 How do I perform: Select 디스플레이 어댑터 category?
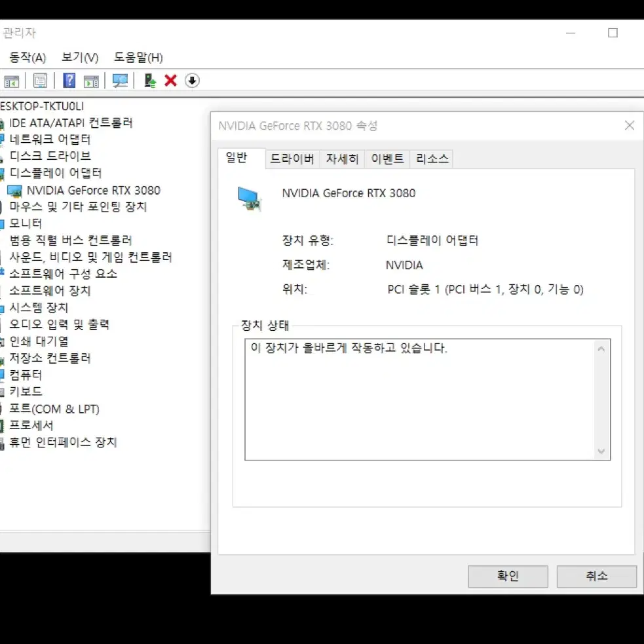pyautogui.click(x=56, y=173)
